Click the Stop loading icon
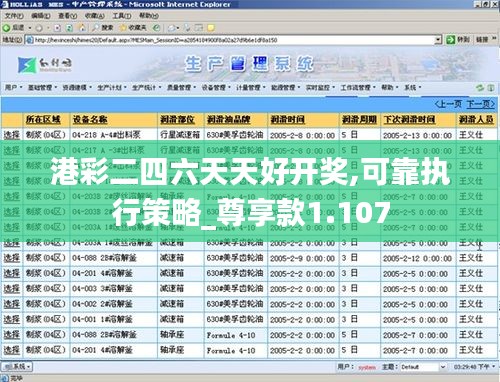The image size is (500, 382). (x=57, y=28)
